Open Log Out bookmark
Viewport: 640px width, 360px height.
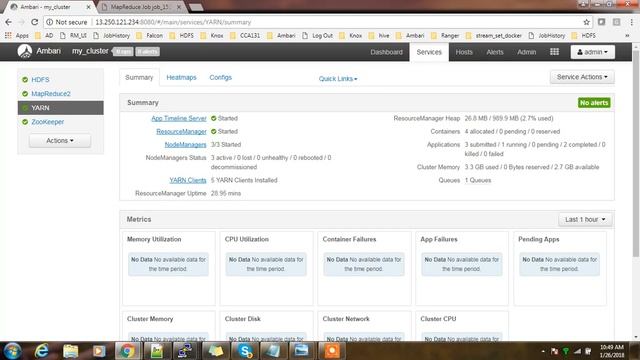318,36
